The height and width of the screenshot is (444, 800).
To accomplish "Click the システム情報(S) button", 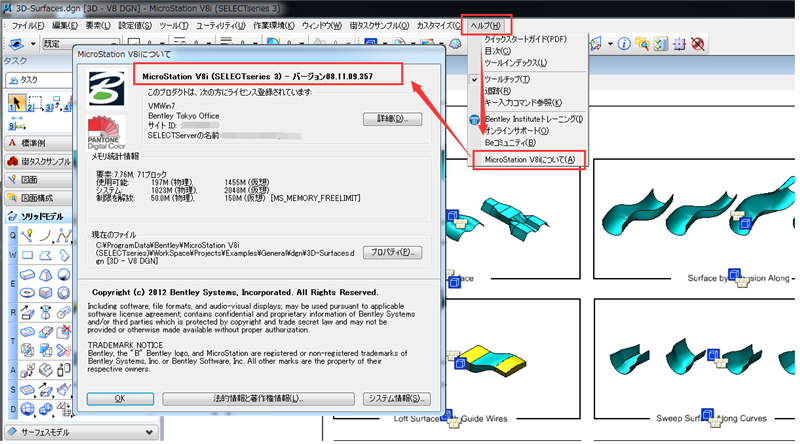I will point(396,399).
